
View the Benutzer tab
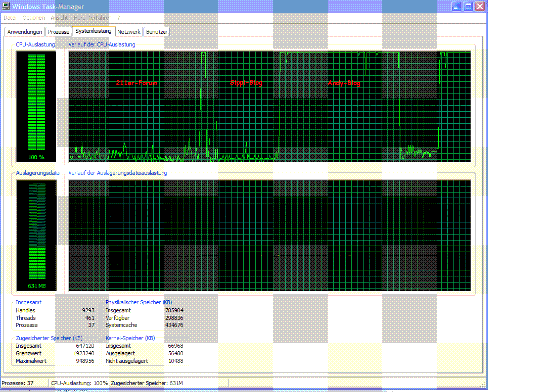point(157,31)
